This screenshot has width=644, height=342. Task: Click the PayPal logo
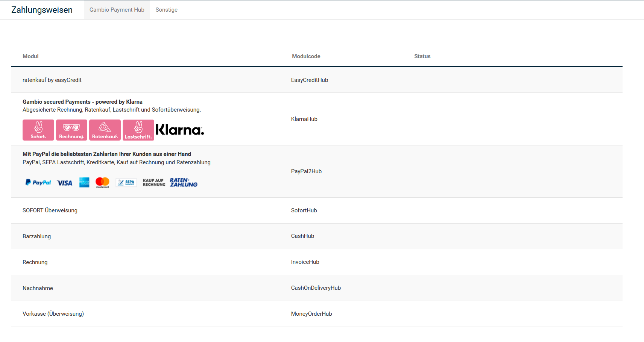tap(38, 183)
